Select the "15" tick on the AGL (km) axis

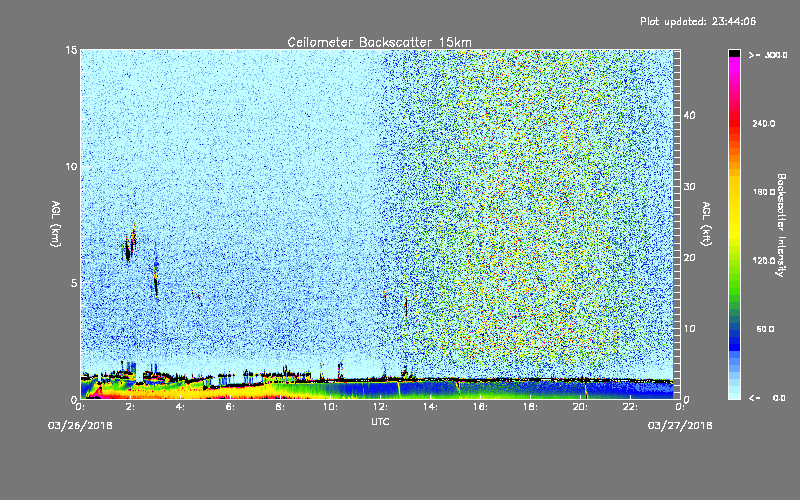(71, 50)
